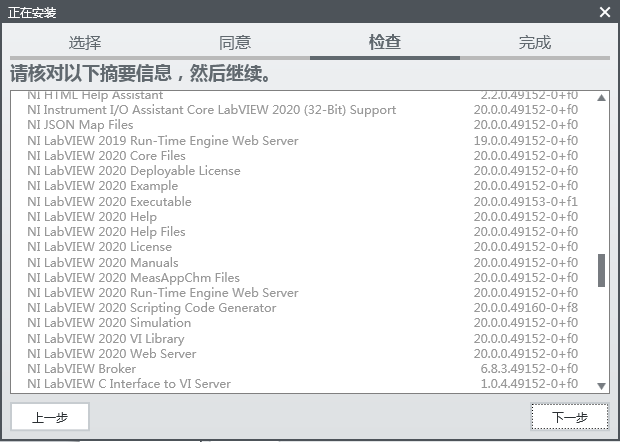Select NI LabVIEW 2020 Executable item

(103, 201)
